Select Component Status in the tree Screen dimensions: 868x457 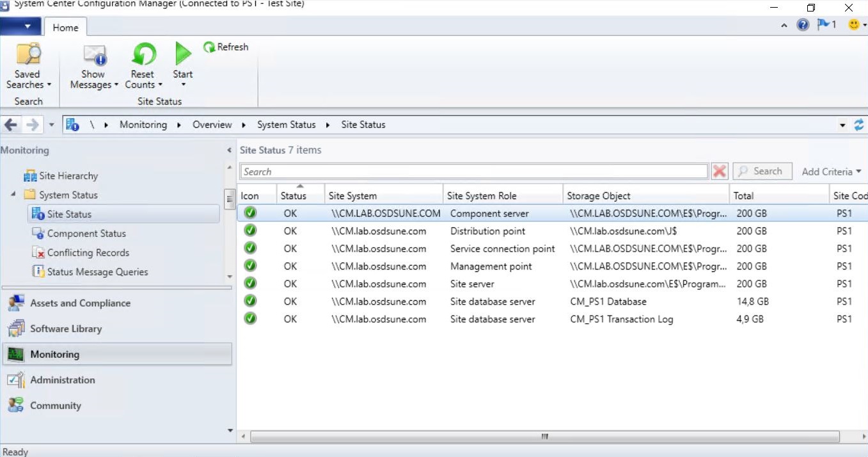pyautogui.click(x=86, y=234)
